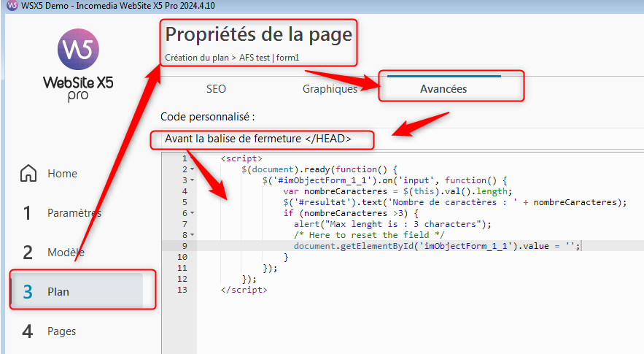This screenshot has width=644, height=354.
Task: Click the Home house icon in sidebar
Action: pos(28,173)
